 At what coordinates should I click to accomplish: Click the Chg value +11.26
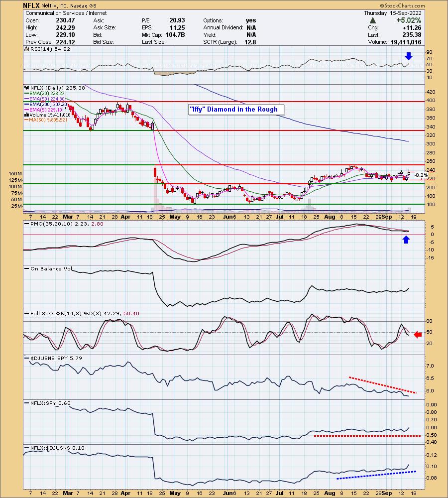[412, 27]
